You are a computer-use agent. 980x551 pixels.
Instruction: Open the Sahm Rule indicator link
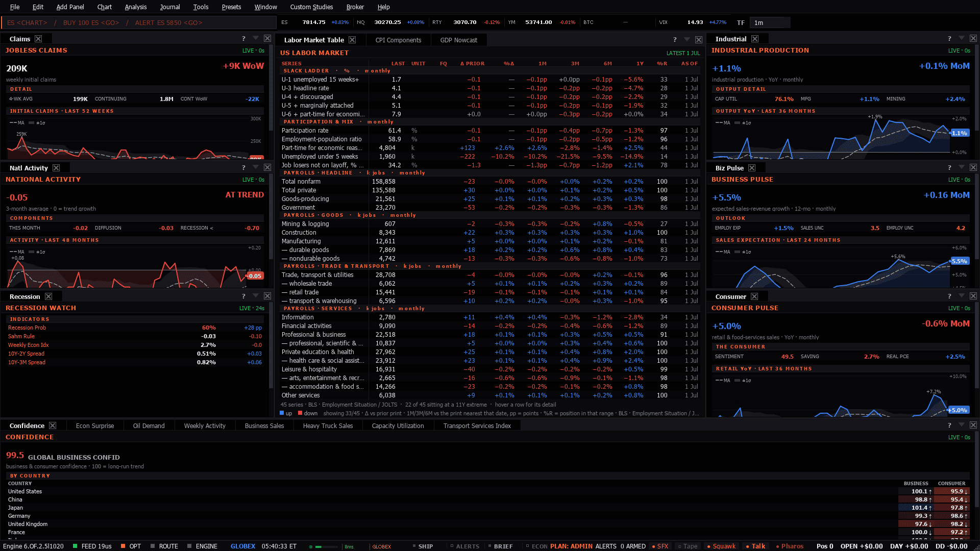pyautogui.click(x=21, y=336)
